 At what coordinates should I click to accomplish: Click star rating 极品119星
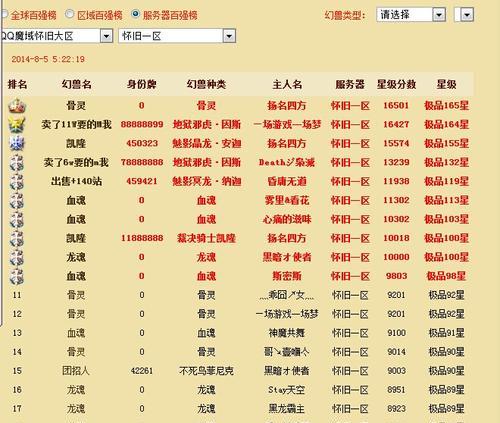(447, 182)
